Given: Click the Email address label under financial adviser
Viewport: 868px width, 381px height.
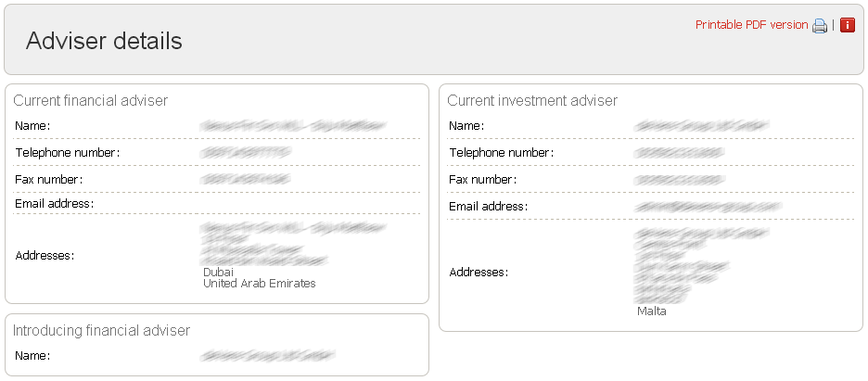Looking at the screenshot, I should click(x=54, y=204).
